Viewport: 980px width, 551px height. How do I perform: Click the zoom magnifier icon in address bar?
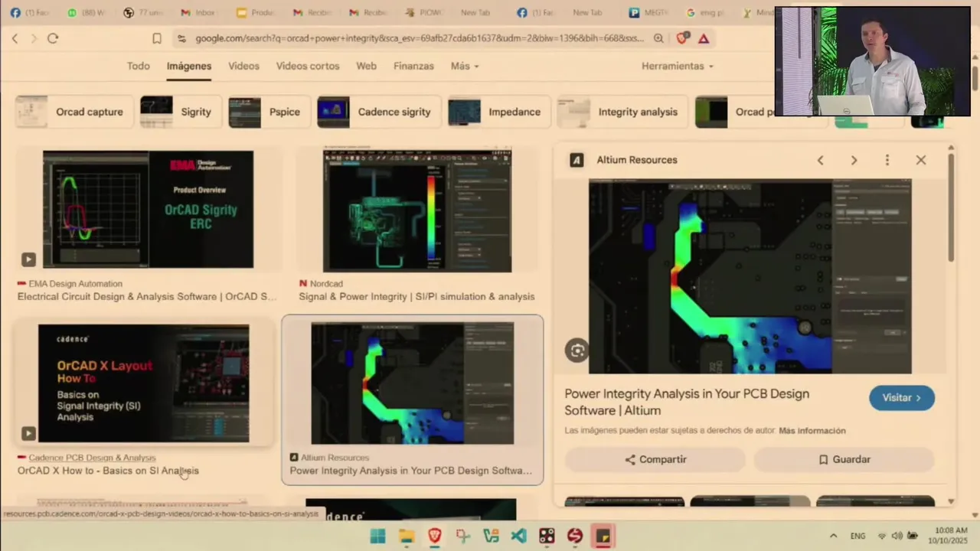click(658, 38)
